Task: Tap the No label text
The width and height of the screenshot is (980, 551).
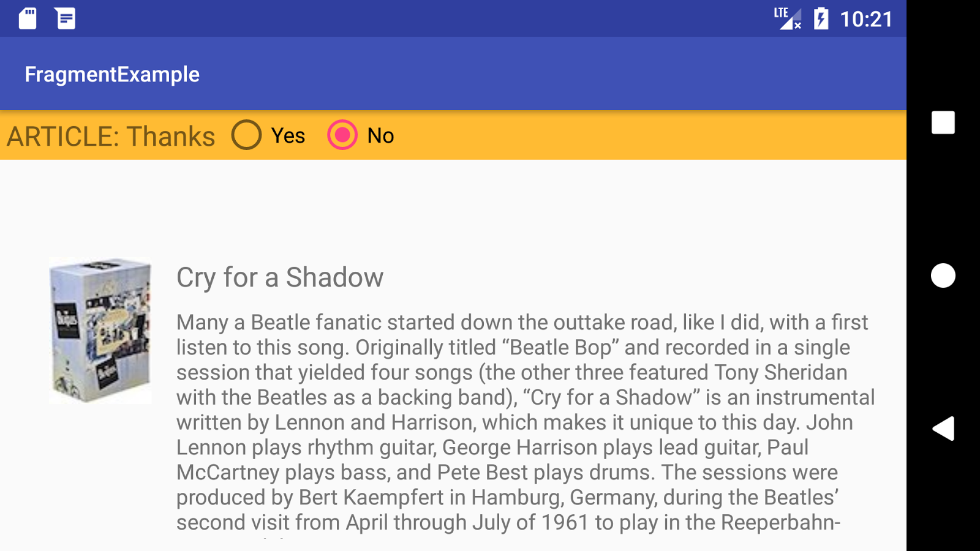Action: click(x=380, y=135)
